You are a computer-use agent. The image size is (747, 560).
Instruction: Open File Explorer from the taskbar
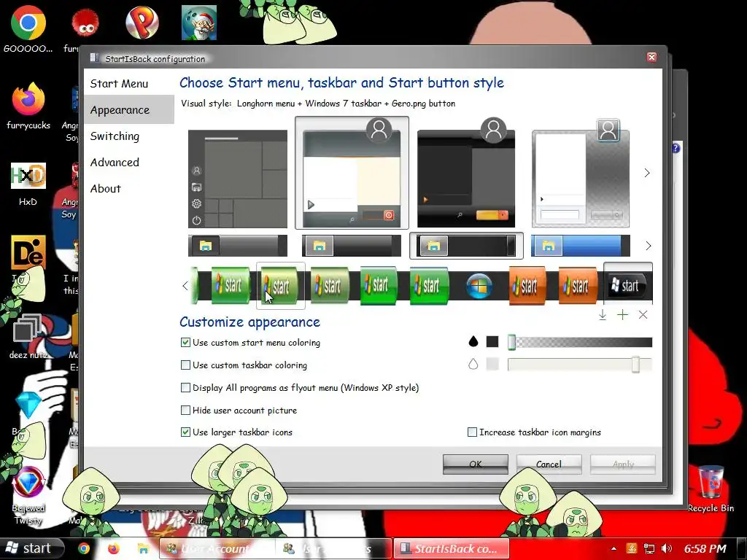tap(143, 548)
